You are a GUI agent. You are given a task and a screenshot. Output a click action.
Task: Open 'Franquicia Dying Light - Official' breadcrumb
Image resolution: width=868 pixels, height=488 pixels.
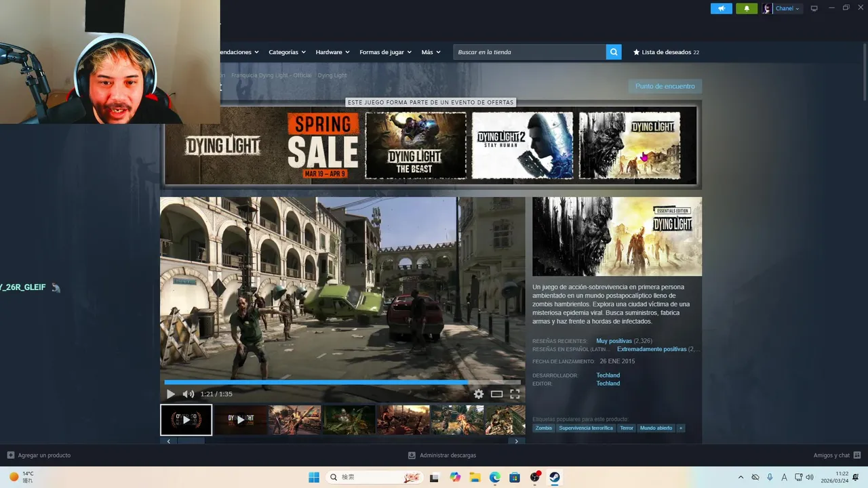[271, 75]
